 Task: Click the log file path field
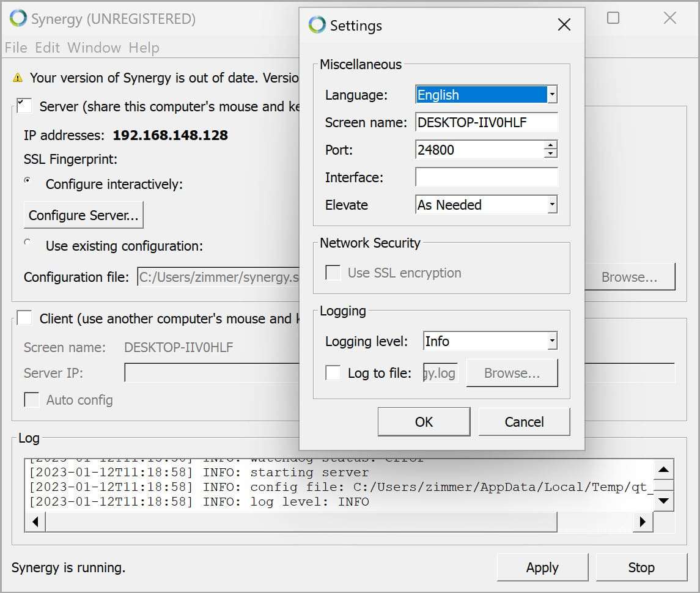tap(441, 373)
